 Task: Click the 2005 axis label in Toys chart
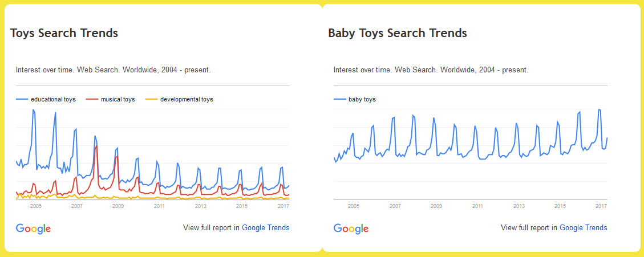click(x=35, y=206)
